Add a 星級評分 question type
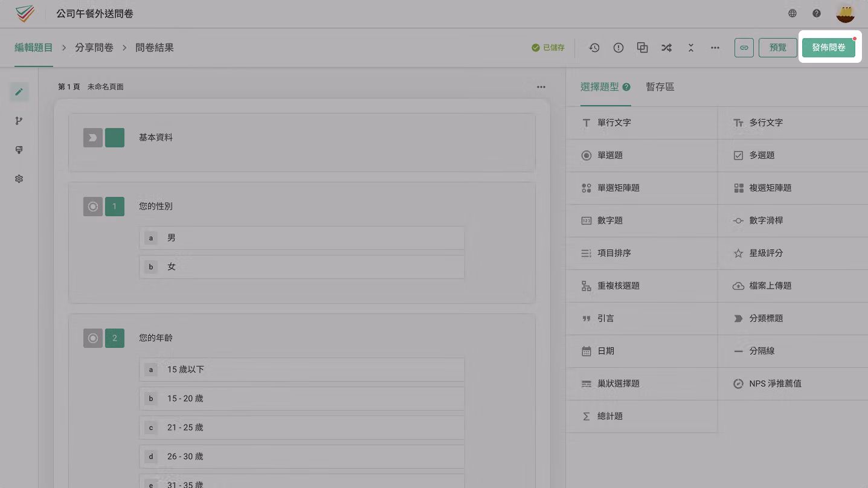Screen dimensions: 868x488 coord(793,253)
